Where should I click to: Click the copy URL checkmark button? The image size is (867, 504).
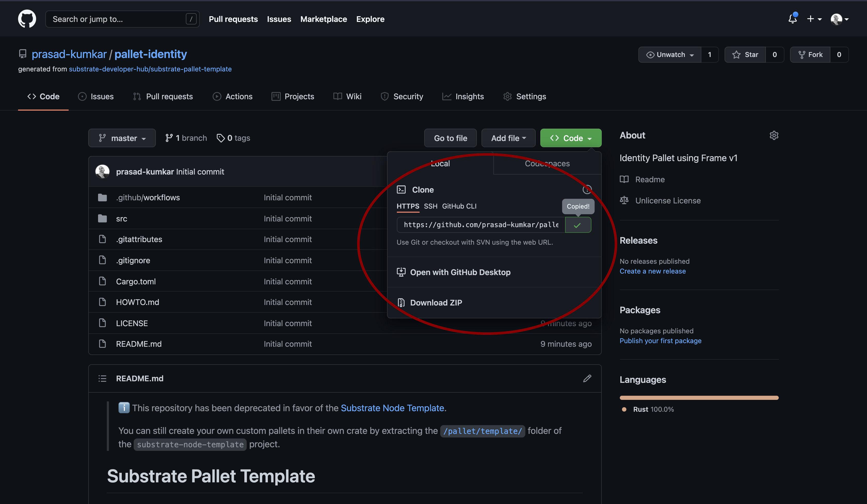point(578,225)
